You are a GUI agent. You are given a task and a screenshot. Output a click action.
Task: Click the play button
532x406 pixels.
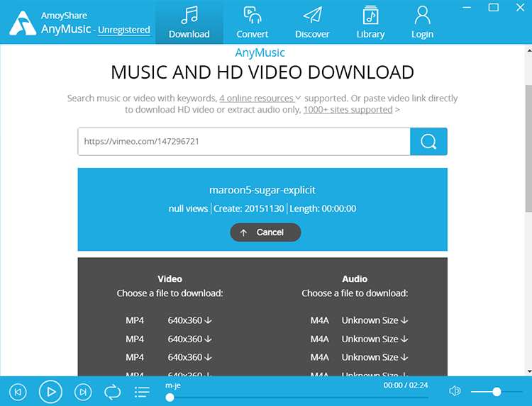[50, 392]
